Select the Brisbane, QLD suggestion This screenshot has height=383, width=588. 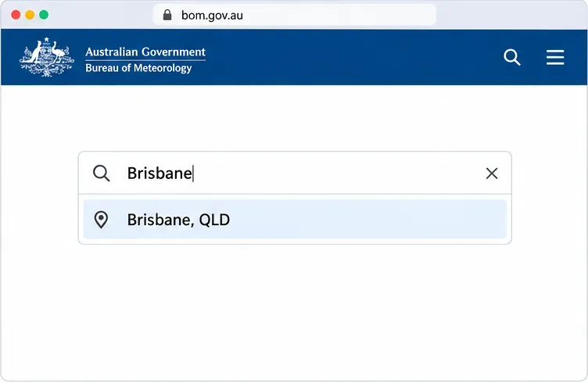click(x=295, y=219)
